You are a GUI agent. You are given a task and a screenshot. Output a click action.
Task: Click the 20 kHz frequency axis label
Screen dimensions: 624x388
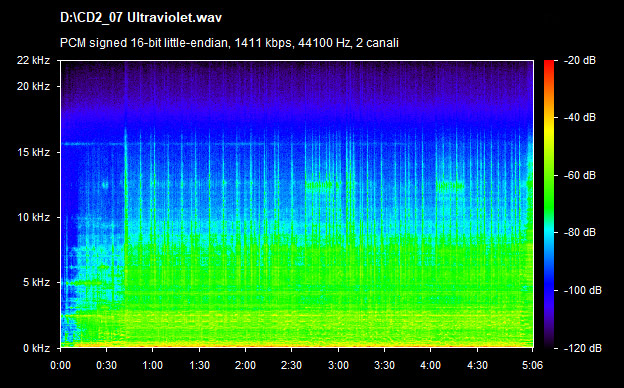33,86
